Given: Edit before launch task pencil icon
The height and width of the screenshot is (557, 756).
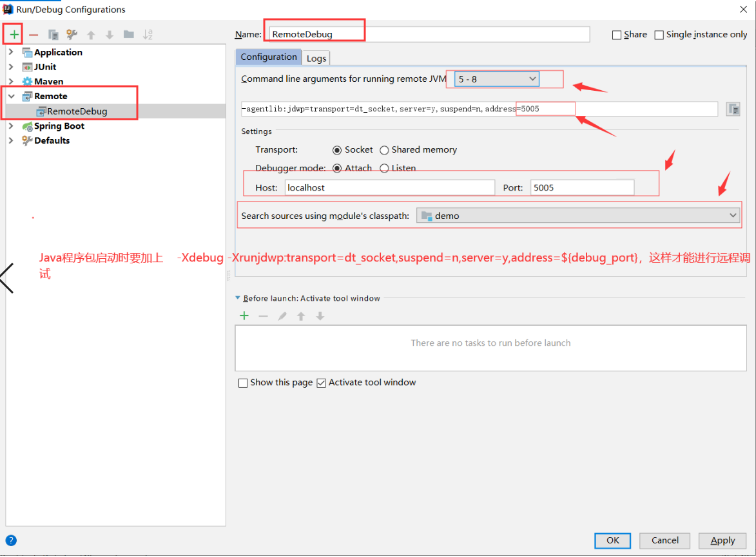Looking at the screenshot, I should click(x=282, y=316).
